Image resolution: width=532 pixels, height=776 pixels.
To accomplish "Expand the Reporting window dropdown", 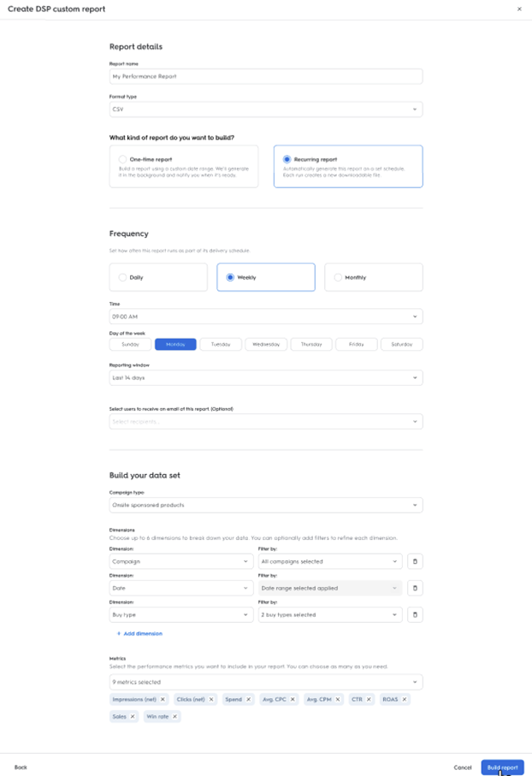I will click(x=266, y=377).
